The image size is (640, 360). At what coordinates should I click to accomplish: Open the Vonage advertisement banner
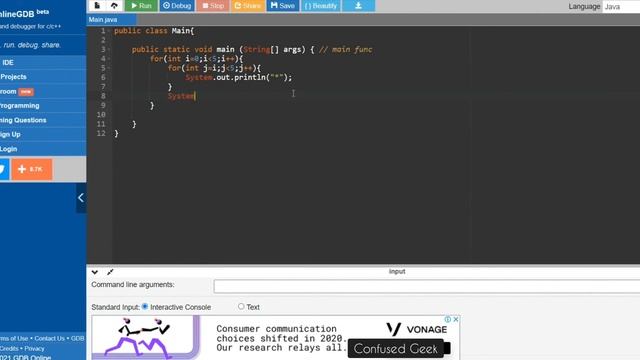pos(276,338)
